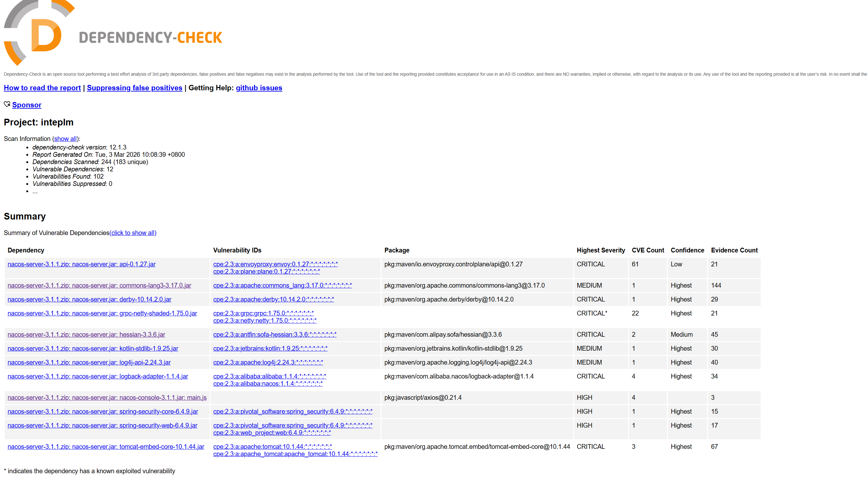Open derby-10.14.2.0.jar dependency link
The image size is (868, 484).
[x=89, y=299]
